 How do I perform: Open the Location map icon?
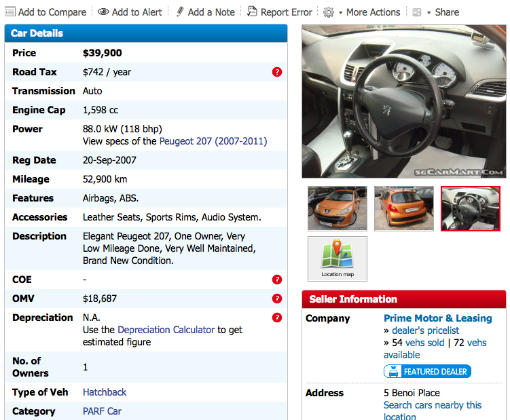tap(338, 259)
